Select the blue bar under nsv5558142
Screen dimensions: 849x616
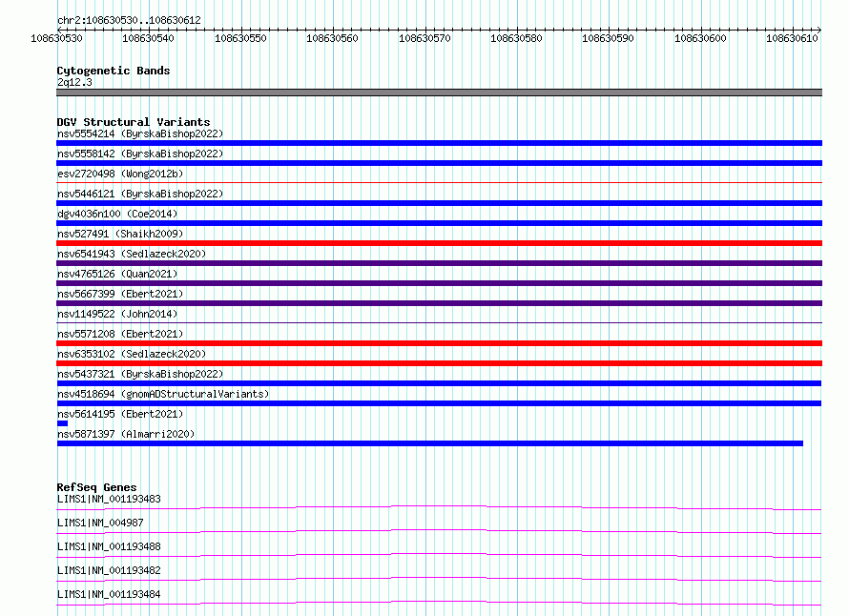tap(439, 163)
